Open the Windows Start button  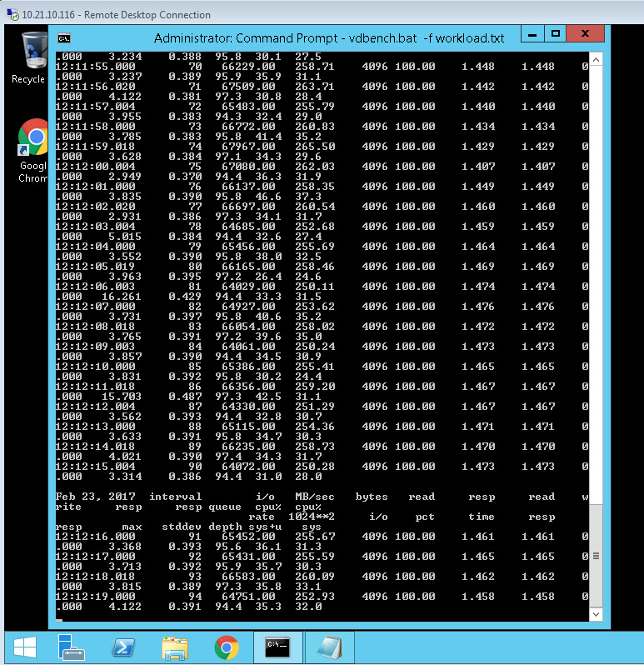coord(25,647)
